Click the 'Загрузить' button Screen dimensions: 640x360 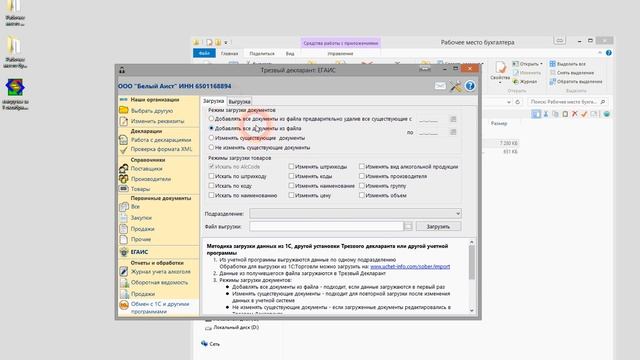(x=438, y=227)
